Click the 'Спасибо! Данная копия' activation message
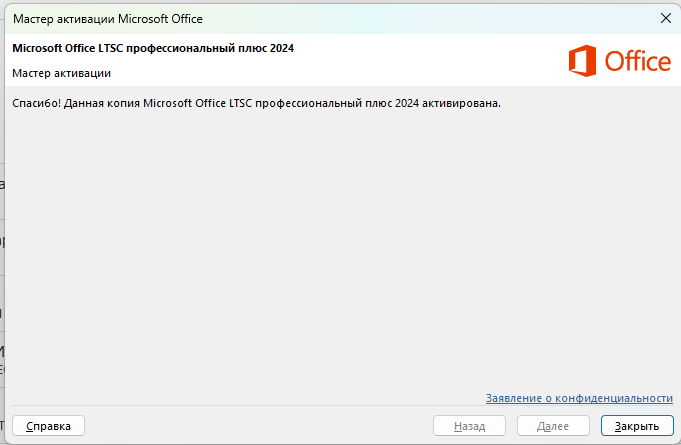 (256, 103)
